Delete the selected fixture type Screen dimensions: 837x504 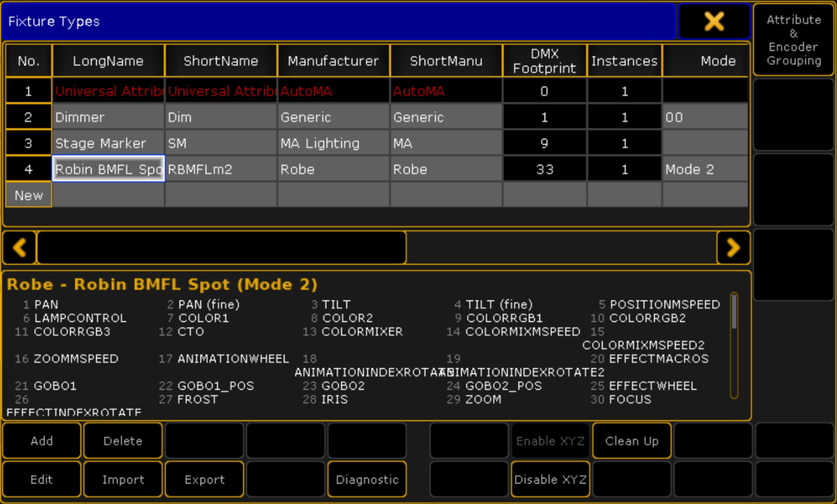tap(123, 441)
